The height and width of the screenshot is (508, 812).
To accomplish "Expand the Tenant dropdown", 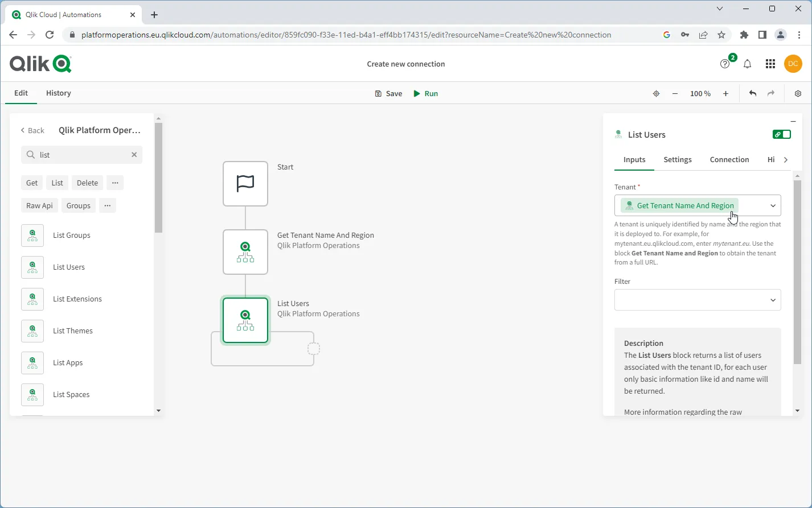I will click(773, 205).
